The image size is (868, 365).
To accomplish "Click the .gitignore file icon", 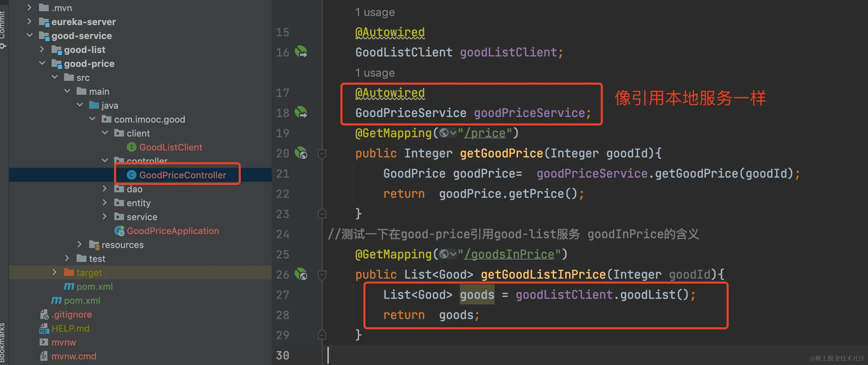I will click(x=44, y=314).
